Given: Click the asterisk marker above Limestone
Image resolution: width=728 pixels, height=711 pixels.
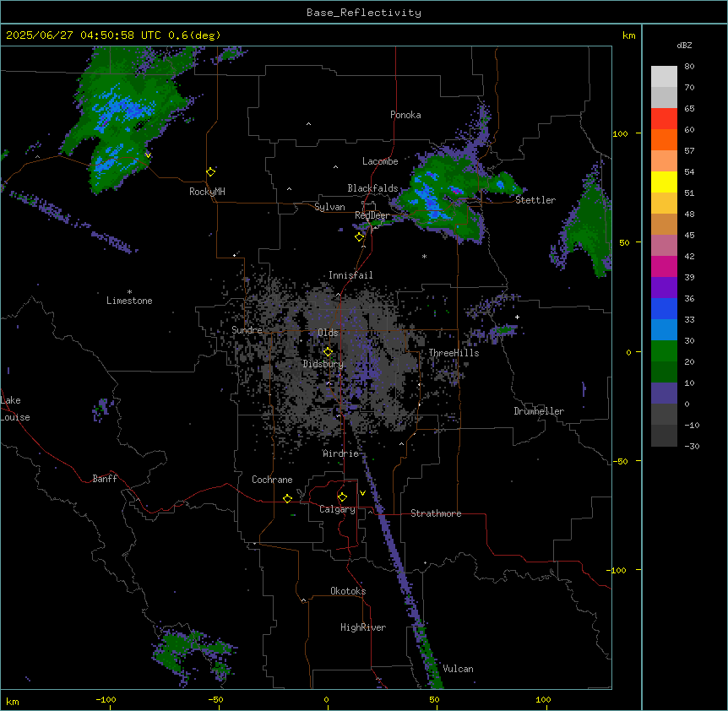Looking at the screenshot, I should (x=129, y=292).
